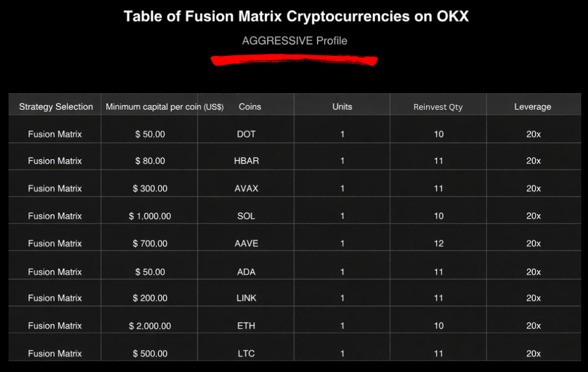Click the SOL coin cell
588x372 pixels.
coord(246,216)
